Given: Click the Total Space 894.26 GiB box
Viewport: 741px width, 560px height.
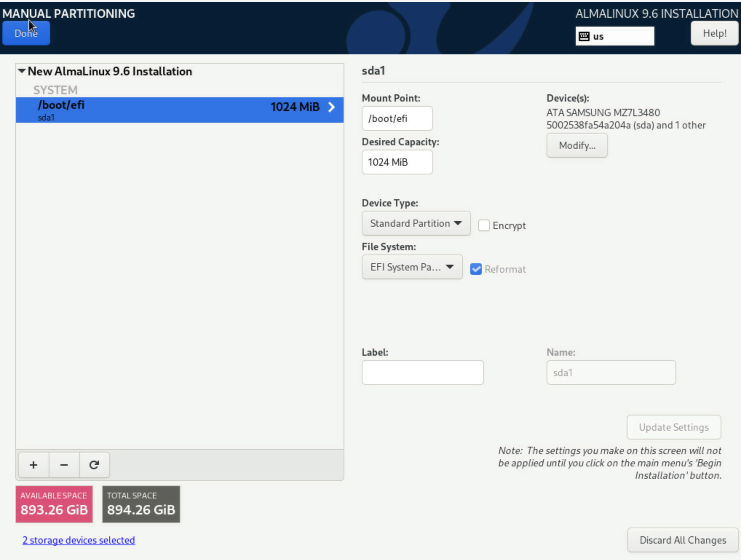Looking at the screenshot, I should click(x=141, y=504).
